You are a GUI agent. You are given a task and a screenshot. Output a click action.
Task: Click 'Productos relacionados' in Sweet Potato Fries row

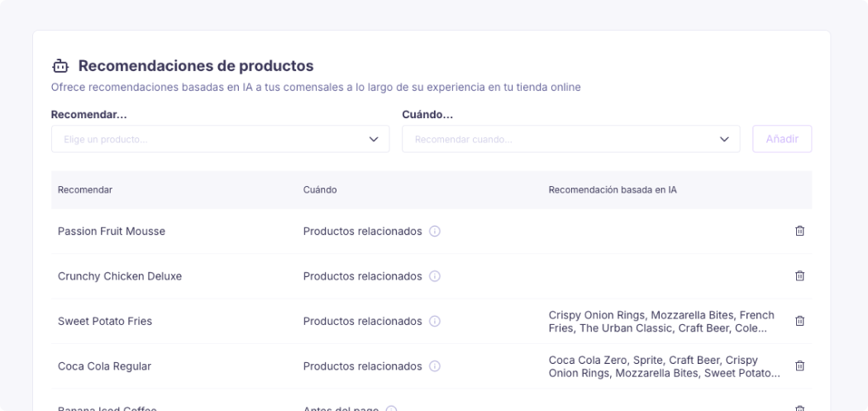(363, 321)
